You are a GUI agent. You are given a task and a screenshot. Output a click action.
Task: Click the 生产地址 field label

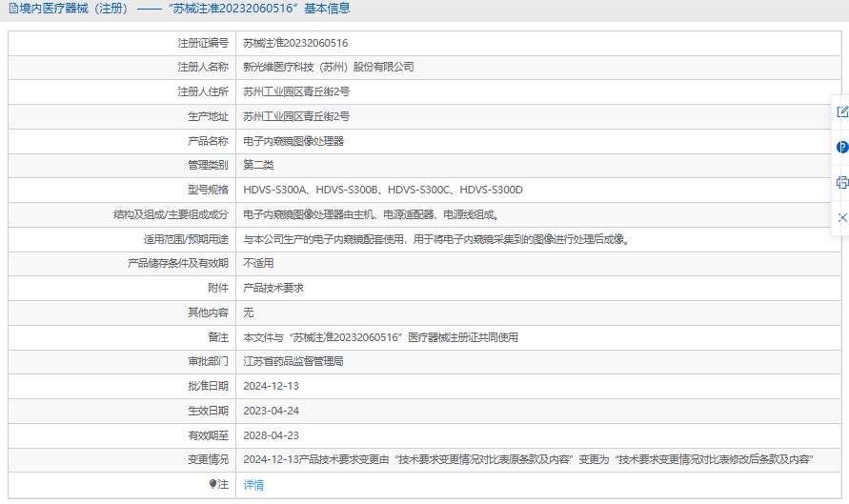208,116
